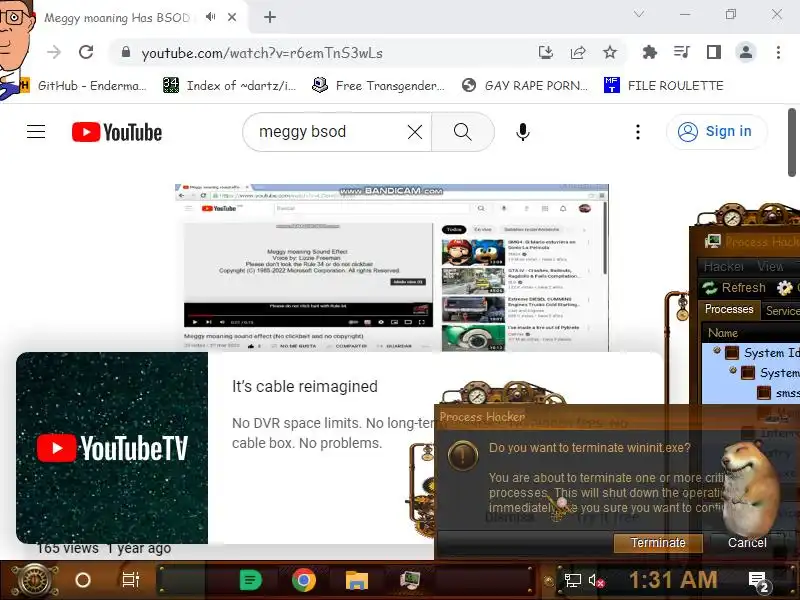Open the FILE ROULETTE bookmark
The height and width of the screenshot is (600, 800).
pyautogui.click(x=664, y=85)
